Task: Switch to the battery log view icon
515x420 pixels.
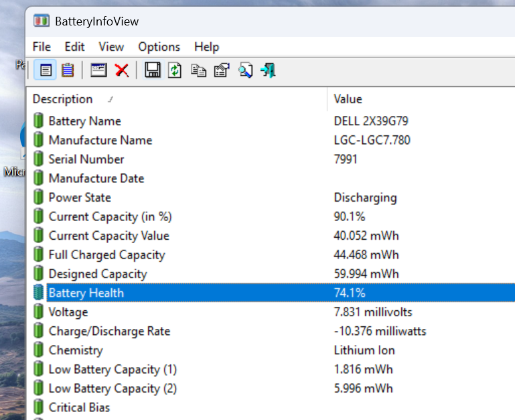Action: pos(68,70)
